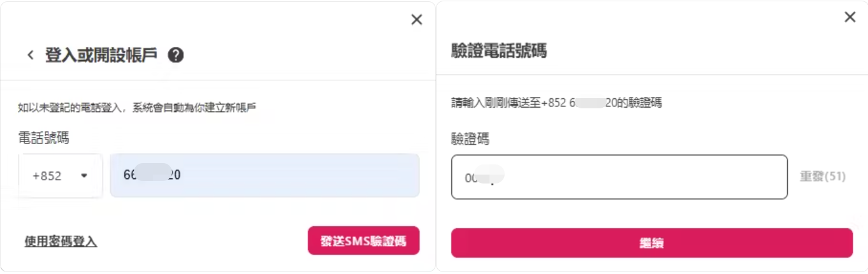Select the +852 country code box
Image resolution: width=868 pixels, height=274 pixels.
tap(61, 176)
